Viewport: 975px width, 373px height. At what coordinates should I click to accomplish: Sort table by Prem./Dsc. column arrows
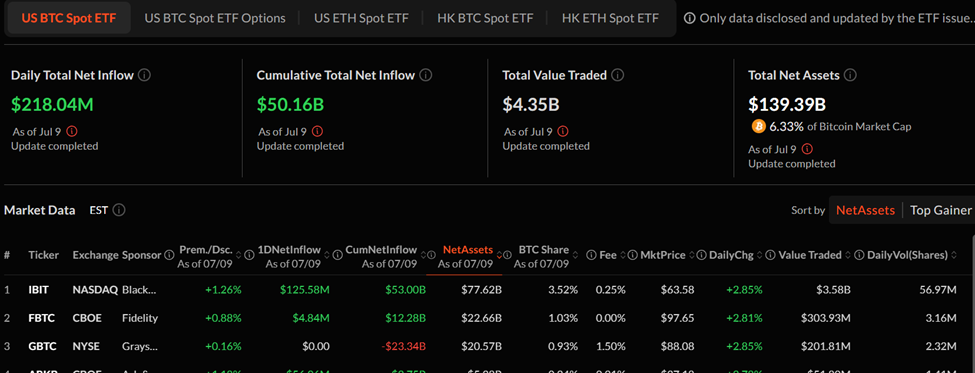[x=239, y=256]
